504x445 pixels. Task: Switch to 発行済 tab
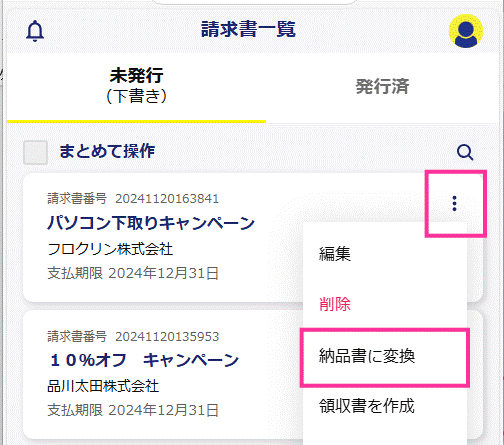point(382,87)
